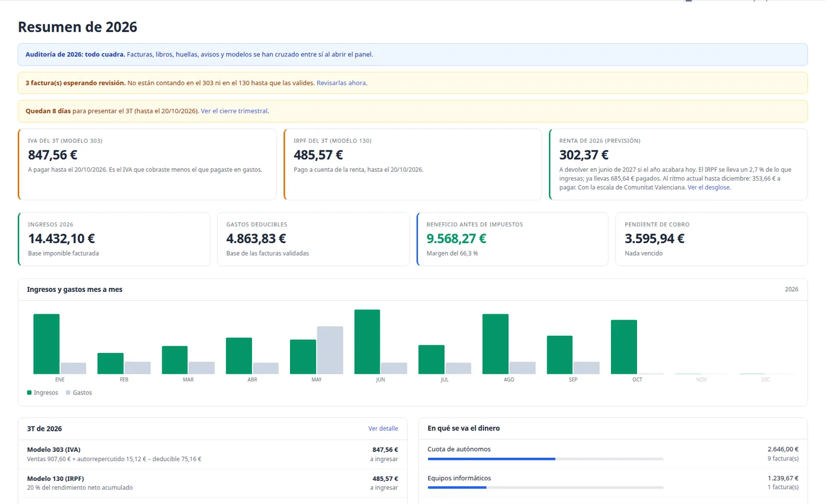Click the 'Ingresos y gastos mes a mes' title
832x504 pixels.
(75, 289)
